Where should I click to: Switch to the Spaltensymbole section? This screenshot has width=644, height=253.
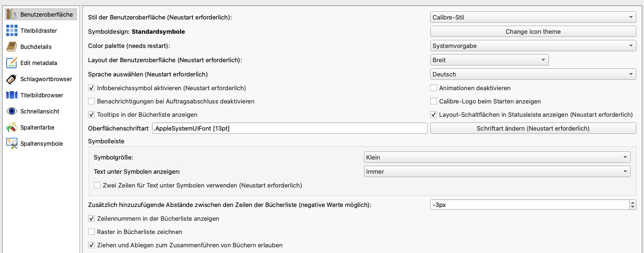pos(41,144)
